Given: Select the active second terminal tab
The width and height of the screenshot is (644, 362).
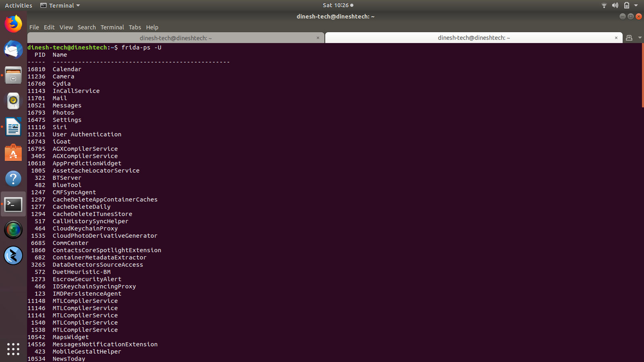Looking at the screenshot, I should tap(474, 38).
